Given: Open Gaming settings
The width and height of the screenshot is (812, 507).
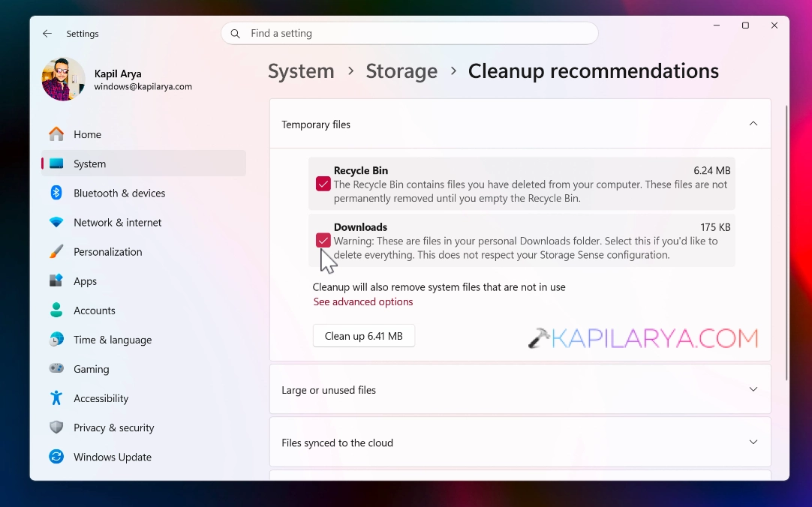Looking at the screenshot, I should (x=143, y=369).
